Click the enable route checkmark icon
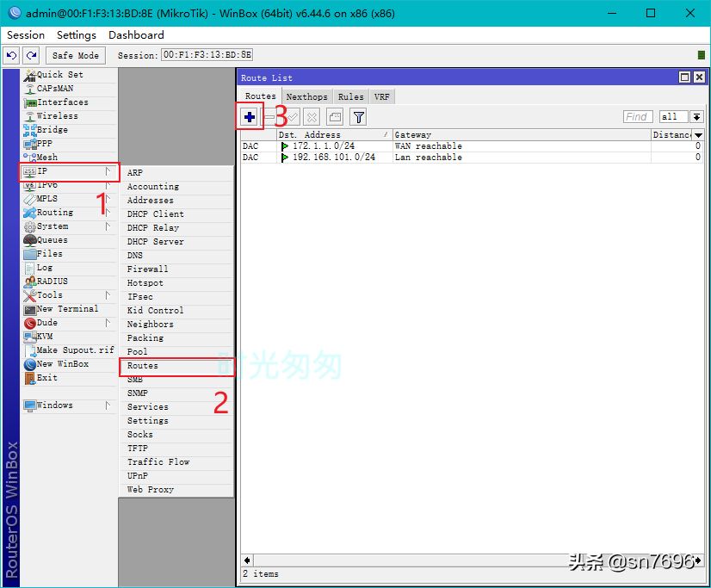 click(x=293, y=117)
